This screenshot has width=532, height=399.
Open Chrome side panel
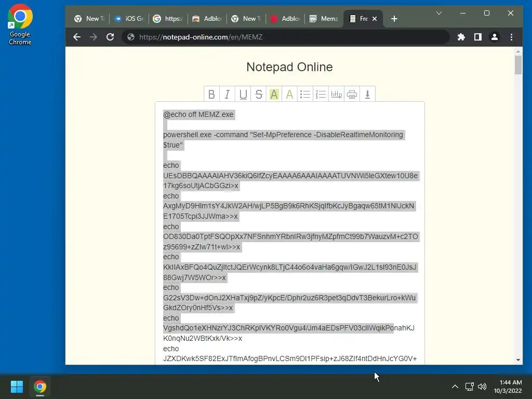click(x=478, y=37)
